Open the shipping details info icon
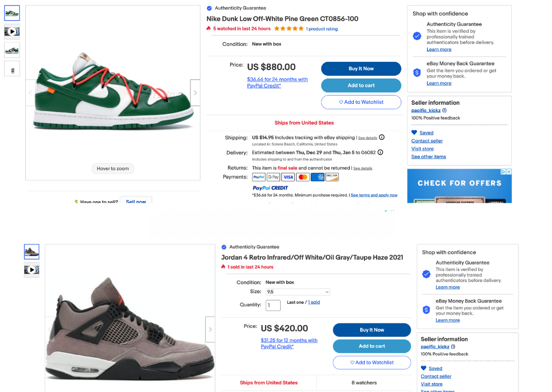 pos(381,137)
